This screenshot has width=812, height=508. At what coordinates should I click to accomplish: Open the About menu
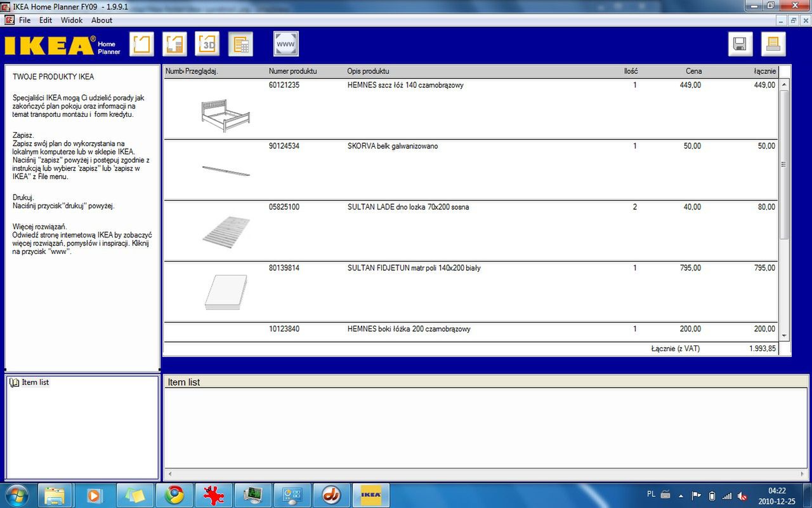click(101, 20)
